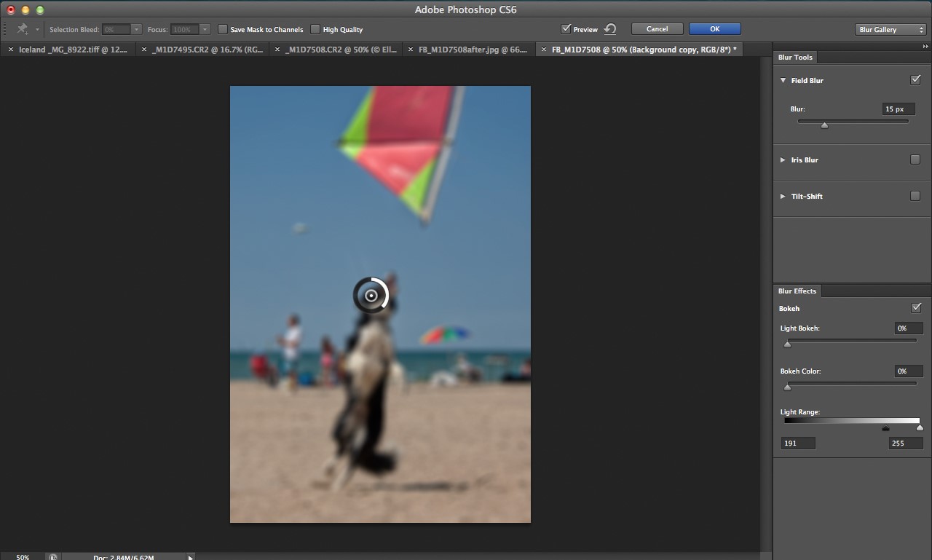
Task: Close the FB_M1D7508after.jpg document tab
Action: (x=410, y=49)
